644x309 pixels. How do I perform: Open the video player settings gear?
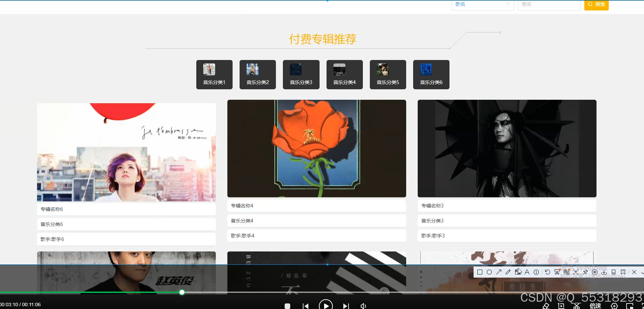point(614,306)
